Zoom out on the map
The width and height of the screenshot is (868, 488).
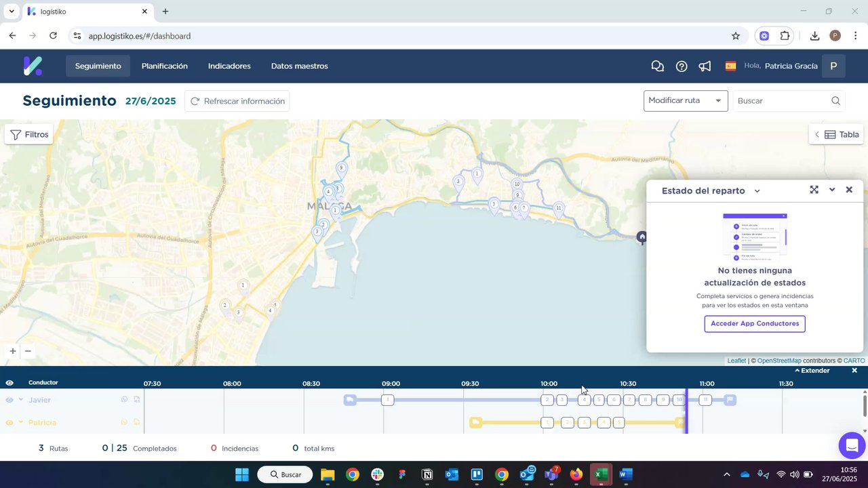[x=28, y=351]
